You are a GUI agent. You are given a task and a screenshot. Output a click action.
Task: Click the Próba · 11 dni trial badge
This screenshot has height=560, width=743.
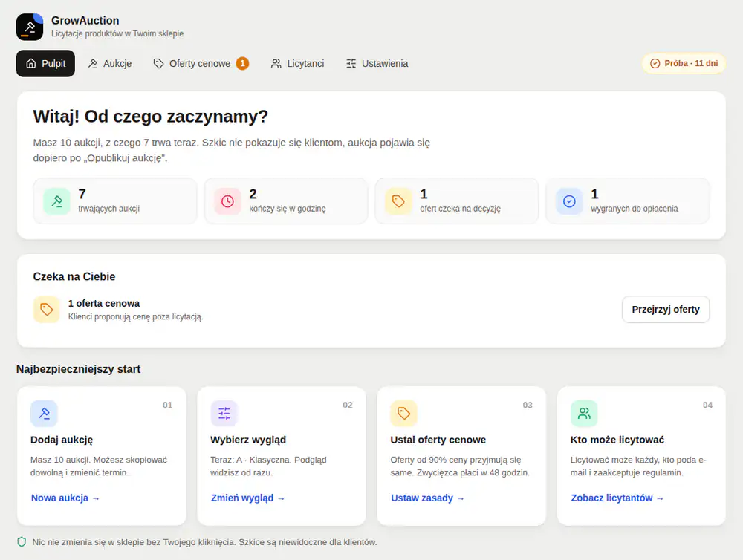[x=684, y=63]
